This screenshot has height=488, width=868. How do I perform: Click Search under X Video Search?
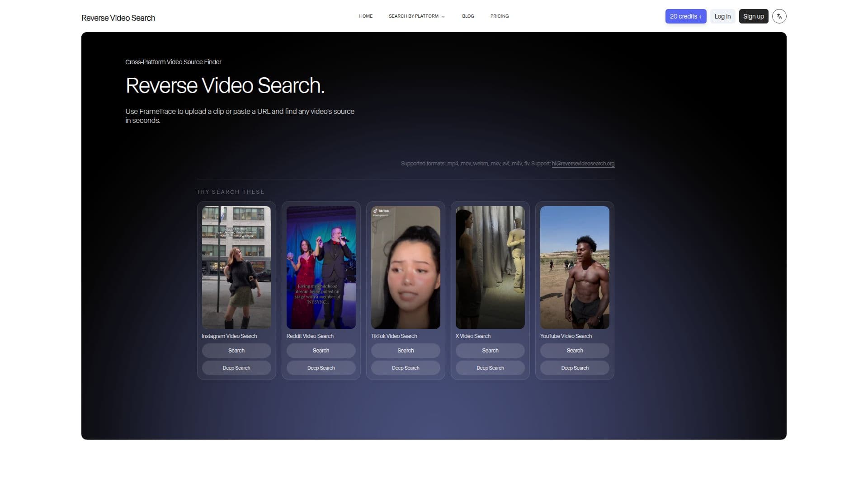click(x=490, y=351)
